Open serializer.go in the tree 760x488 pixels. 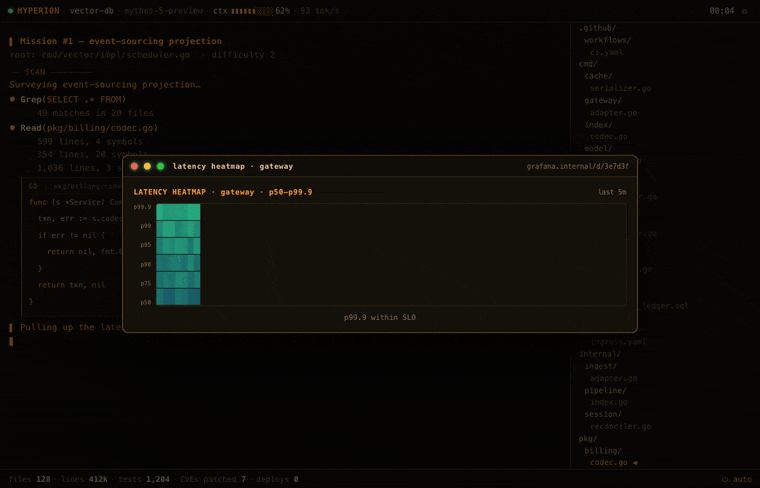[x=620, y=88]
